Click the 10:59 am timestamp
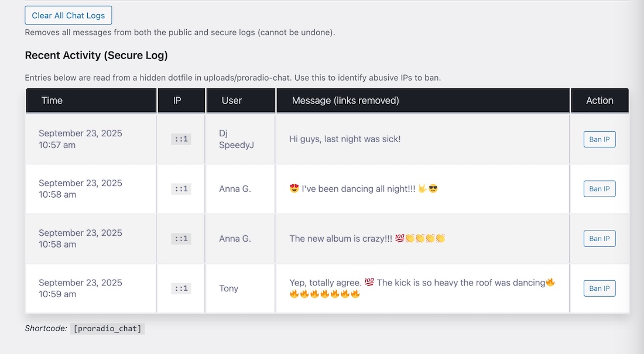Screen dimensions: 644x354 (57, 294)
